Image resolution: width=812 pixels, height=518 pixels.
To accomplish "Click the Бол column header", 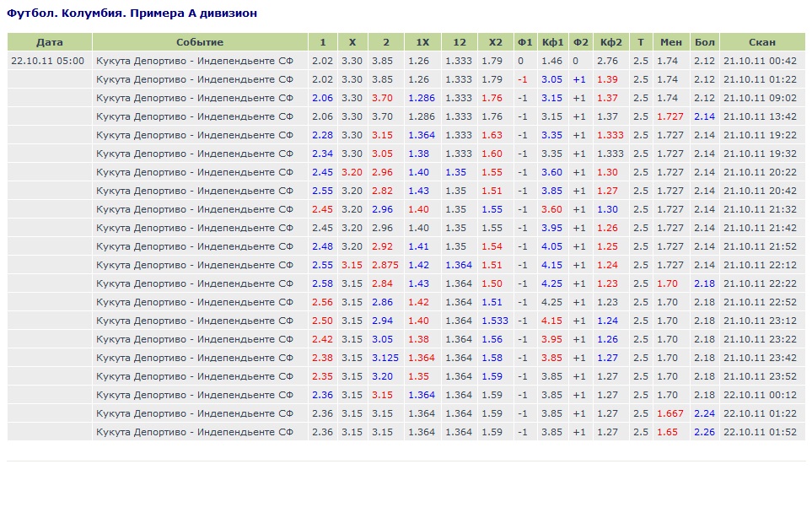I will click(705, 42).
